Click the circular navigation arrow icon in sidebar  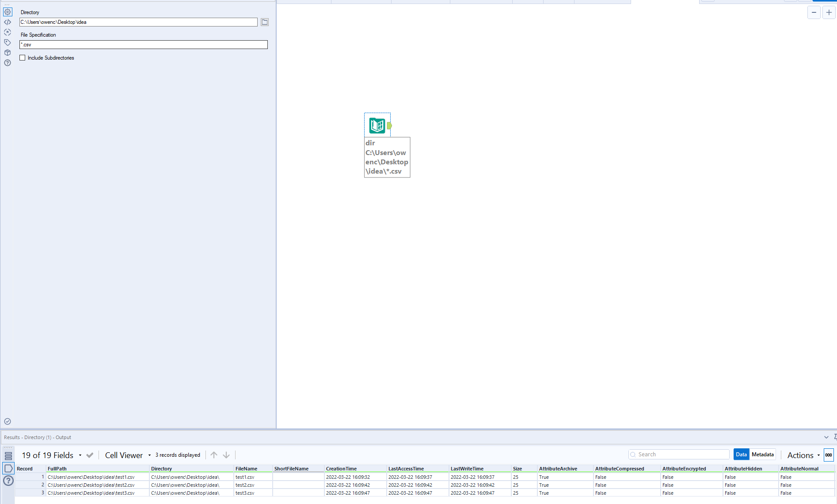point(7,32)
